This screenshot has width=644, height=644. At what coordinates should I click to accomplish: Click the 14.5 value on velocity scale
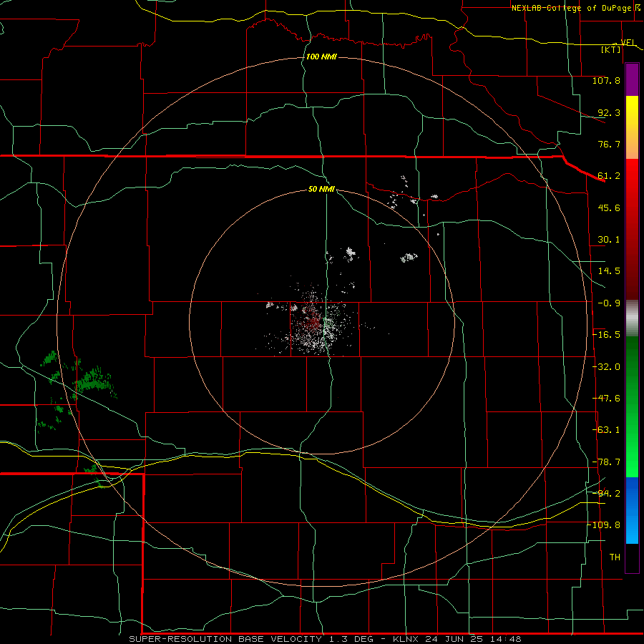tap(609, 271)
